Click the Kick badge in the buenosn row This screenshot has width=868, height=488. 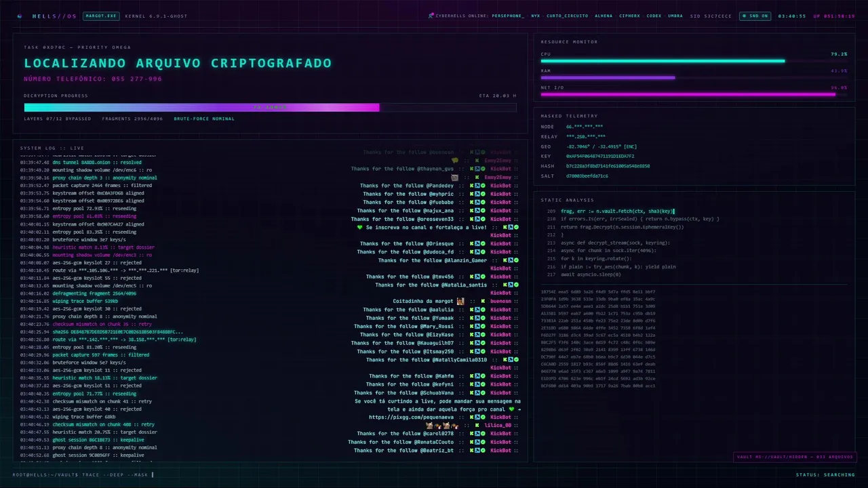(483, 301)
